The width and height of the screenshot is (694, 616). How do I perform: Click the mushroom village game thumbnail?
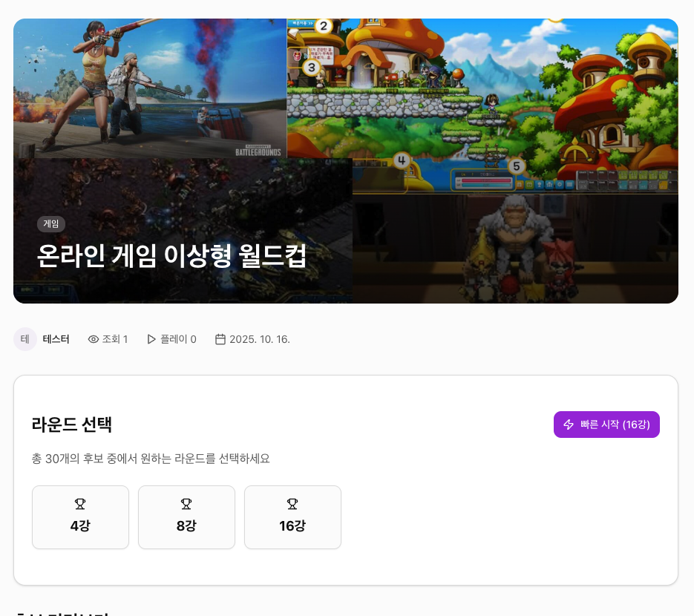pyautogui.click(x=482, y=105)
